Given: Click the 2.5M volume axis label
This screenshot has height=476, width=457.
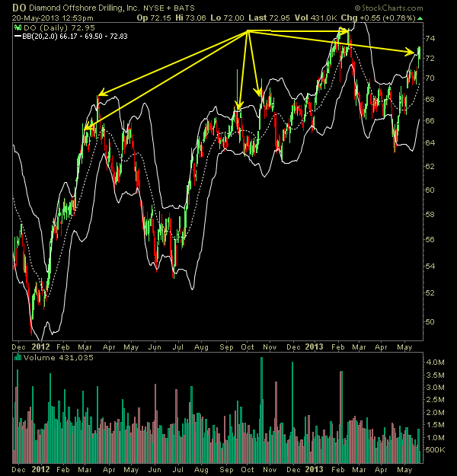Looking at the screenshot, I should click(435, 400).
